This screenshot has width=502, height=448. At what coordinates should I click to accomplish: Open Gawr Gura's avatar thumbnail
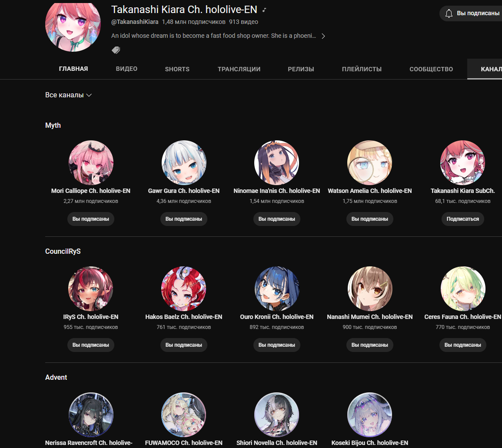(x=184, y=163)
